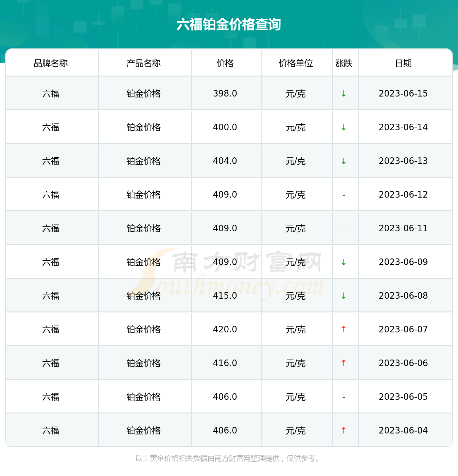Click the dash indicator for 2023-06-12

[x=344, y=195]
